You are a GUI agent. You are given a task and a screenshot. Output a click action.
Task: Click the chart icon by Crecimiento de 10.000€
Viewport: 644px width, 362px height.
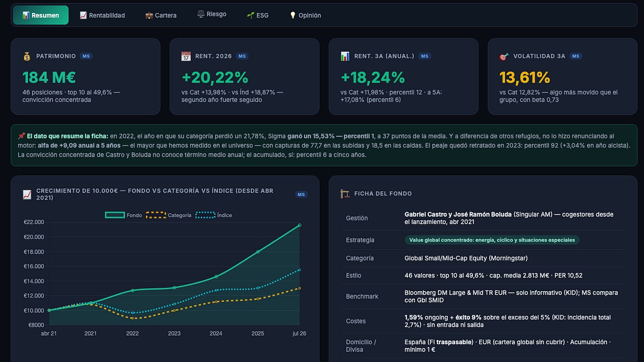pos(27,194)
